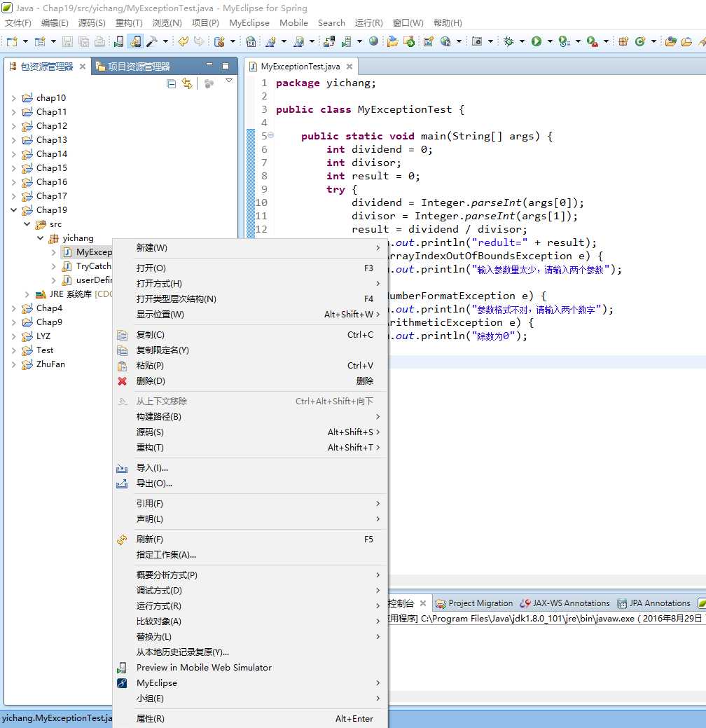Image resolution: width=706 pixels, height=728 pixels.
Task: Click the globe web browser icon
Action: tap(373, 41)
